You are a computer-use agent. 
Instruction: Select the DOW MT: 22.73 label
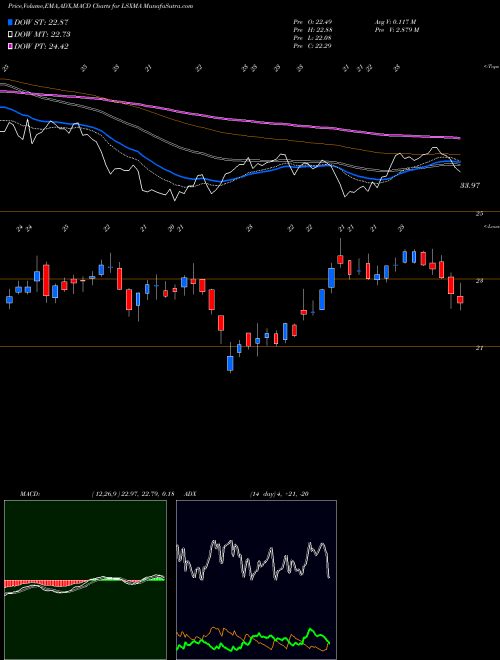coord(42,35)
